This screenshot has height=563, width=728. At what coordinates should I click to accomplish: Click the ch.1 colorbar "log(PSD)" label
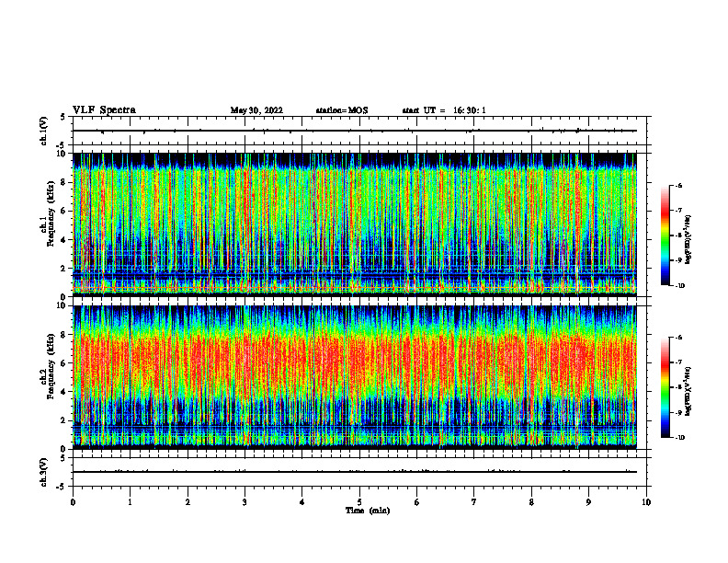[688, 239]
